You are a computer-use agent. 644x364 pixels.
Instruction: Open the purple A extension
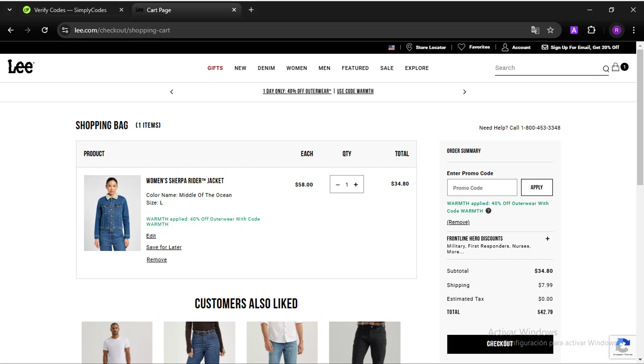[x=574, y=30]
